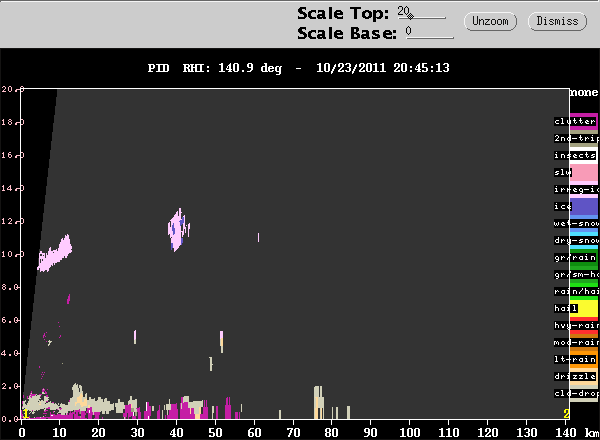Dismiss the RHI plot window
This screenshot has height=440, width=600.
[x=557, y=21]
